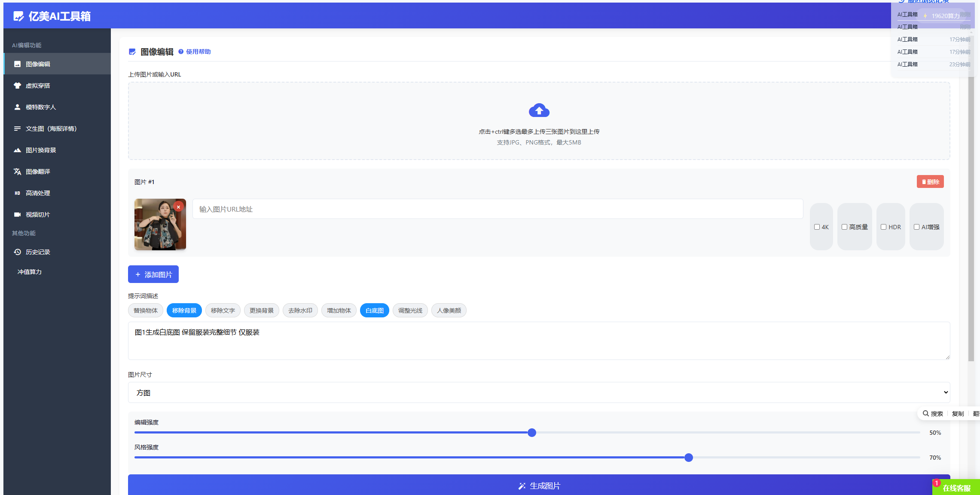The width and height of the screenshot is (980, 495).
Task: Click the 虚拟穿搭 t-shirt sidebar icon
Action: tap(17, 86)
